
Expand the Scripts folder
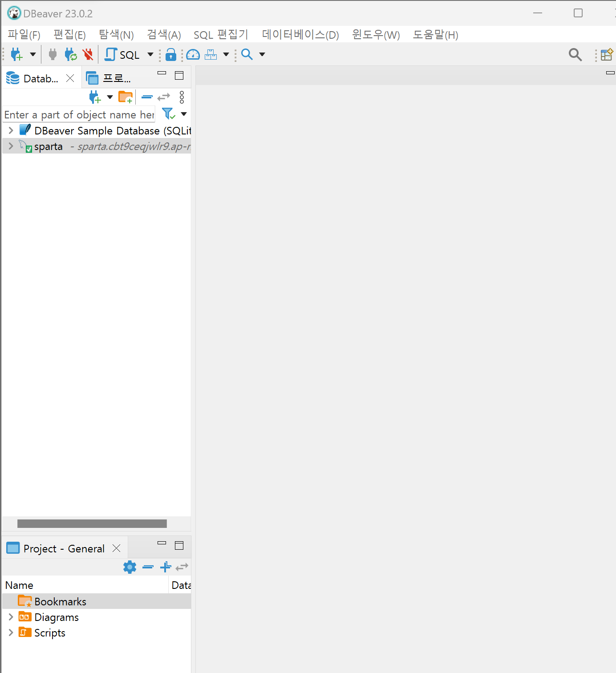pyautogui.click(x=11, y=632)
